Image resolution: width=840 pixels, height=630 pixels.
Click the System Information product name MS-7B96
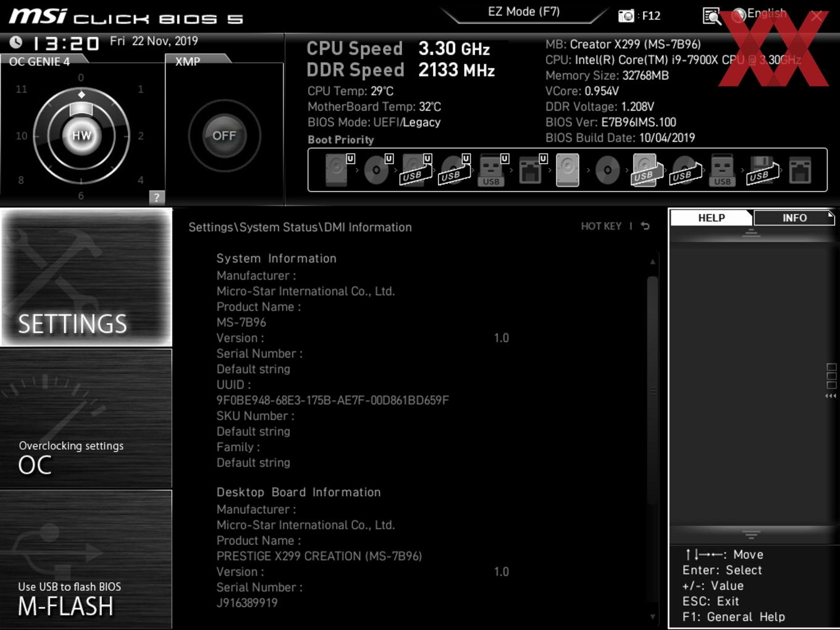coord(241,322)
